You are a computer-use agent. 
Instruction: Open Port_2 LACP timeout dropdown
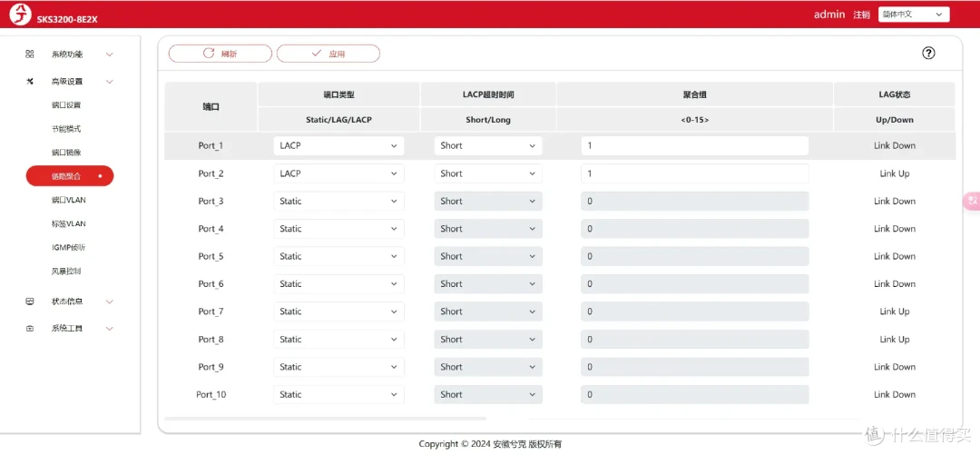(x=488, y=173)
